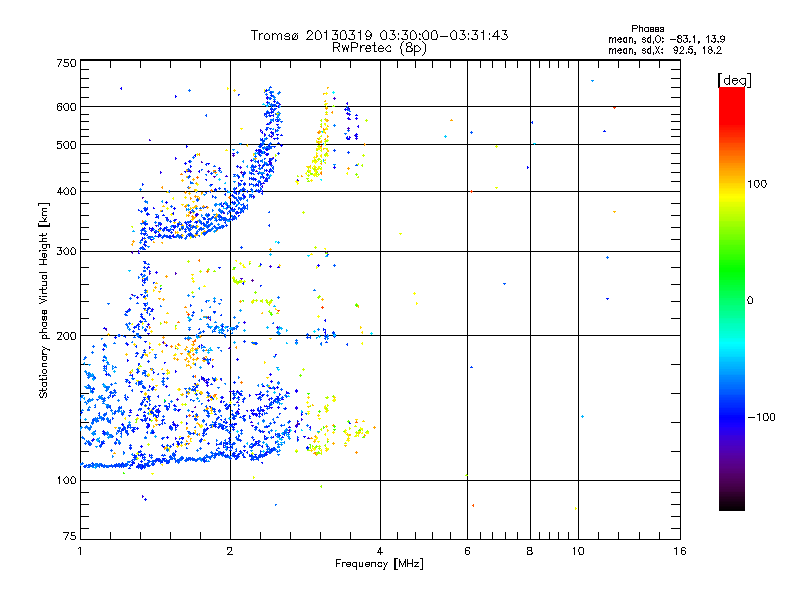Click the x-axis tick label '16'
The width and height of the screenshot is (800, 600).
pos(680,551)
